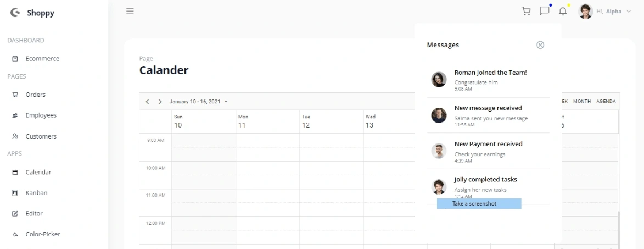Click the Take a screenshot button
Screen dimensions: 644x249
479,204
